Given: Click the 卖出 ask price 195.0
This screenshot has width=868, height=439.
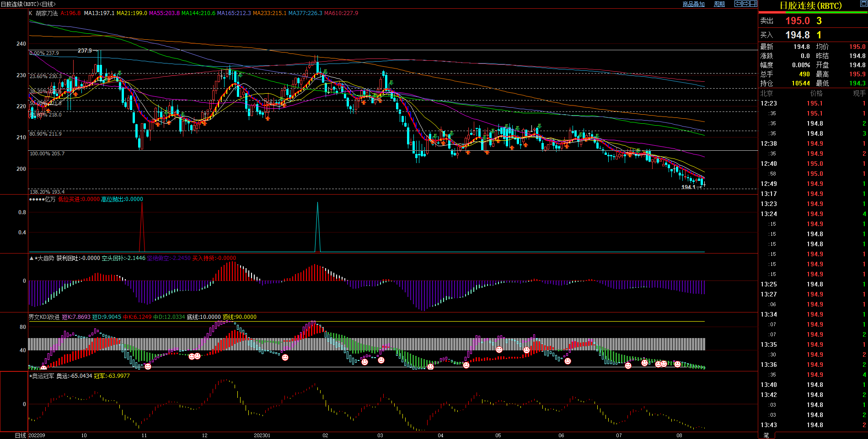Looking at the screenshot, I should tap(797, 21).
